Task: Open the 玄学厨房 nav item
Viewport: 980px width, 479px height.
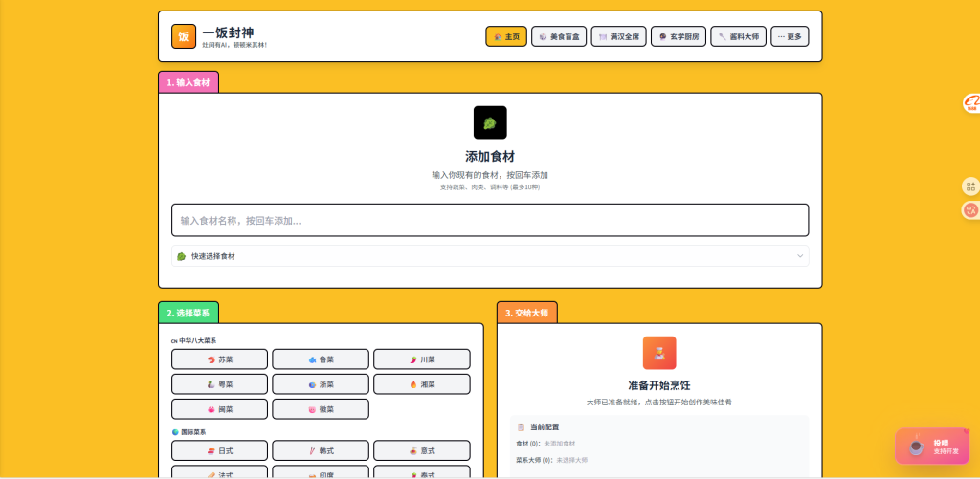Action: pos(679,37)
